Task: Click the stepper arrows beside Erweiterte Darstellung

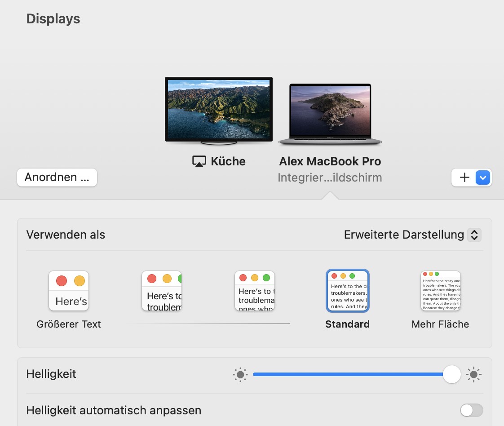Action: 474,235
